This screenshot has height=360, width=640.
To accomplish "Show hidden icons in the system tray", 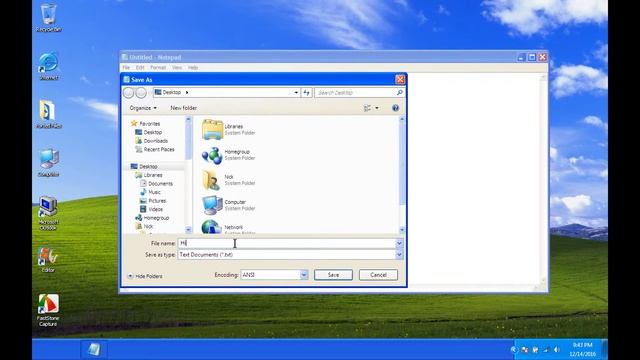I will point(514,350).
